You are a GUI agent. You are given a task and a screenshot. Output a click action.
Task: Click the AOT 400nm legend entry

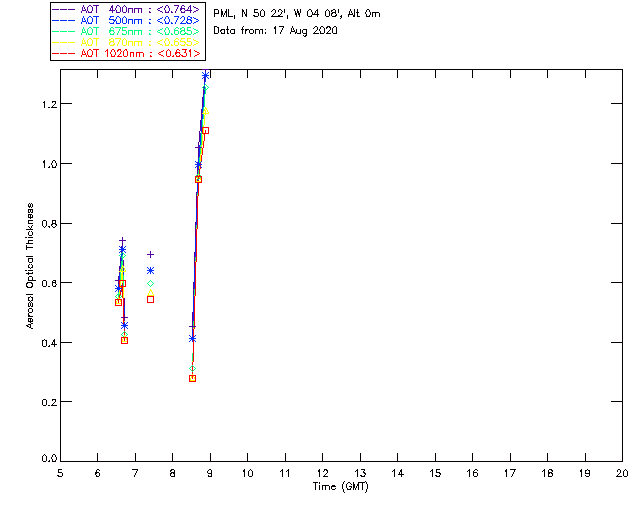point(127,9)
